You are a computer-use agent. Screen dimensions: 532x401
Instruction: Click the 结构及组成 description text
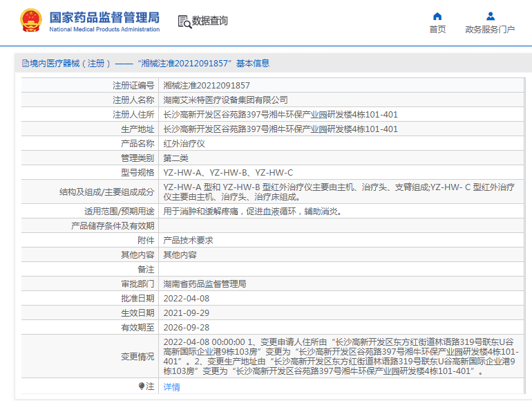339,192
